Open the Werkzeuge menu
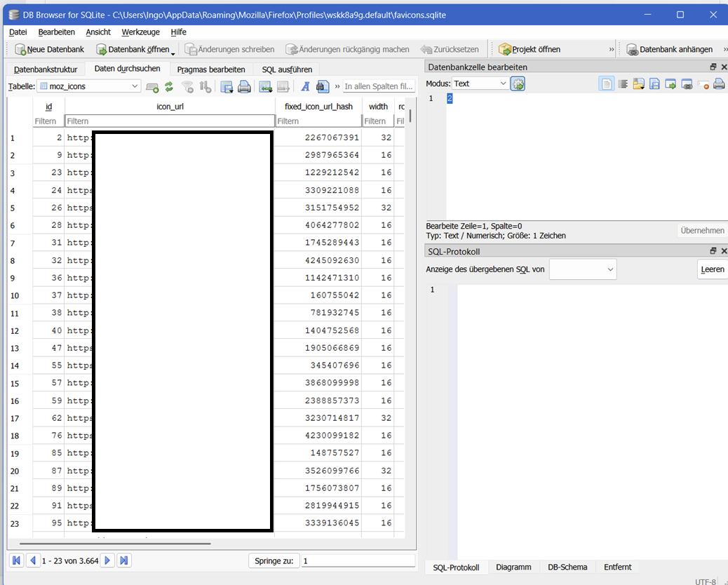 [x=140, y=32]
